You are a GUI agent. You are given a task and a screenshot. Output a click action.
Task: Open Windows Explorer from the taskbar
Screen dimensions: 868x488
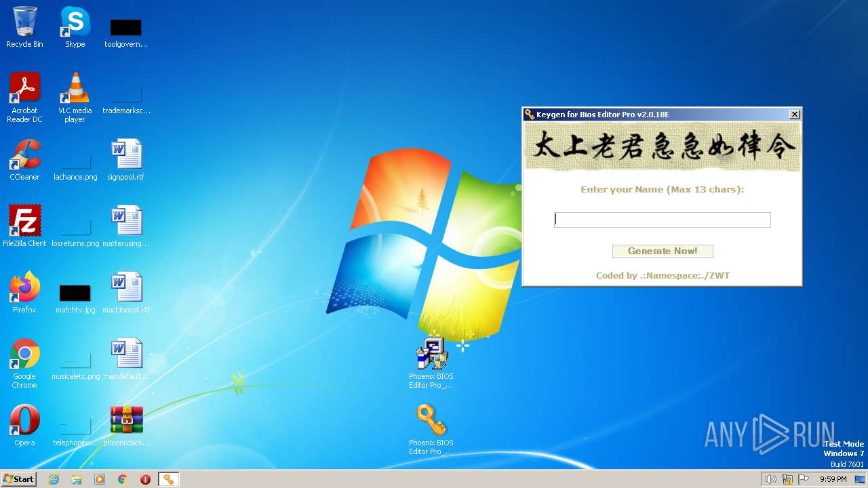pos(77,479)
